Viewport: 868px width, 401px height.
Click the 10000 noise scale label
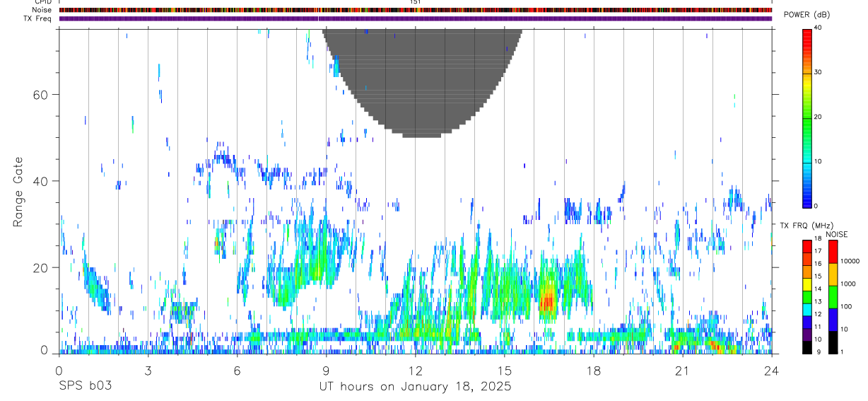click(850, 261)
